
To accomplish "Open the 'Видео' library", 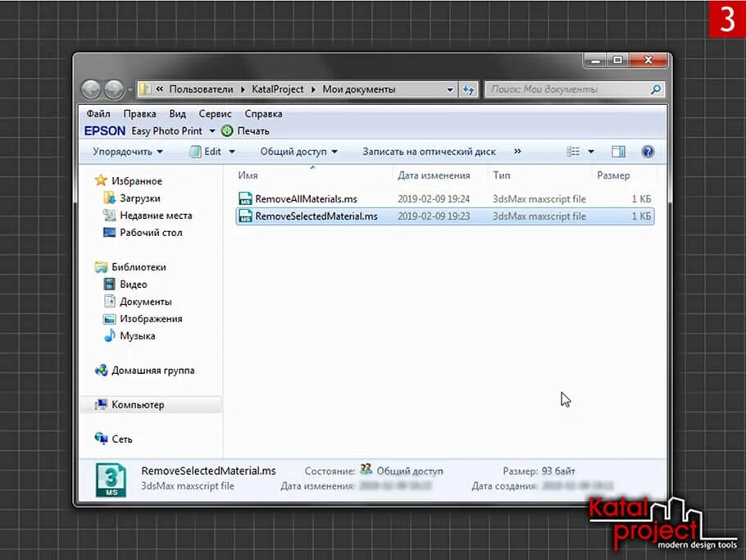I will pos(133,284).
